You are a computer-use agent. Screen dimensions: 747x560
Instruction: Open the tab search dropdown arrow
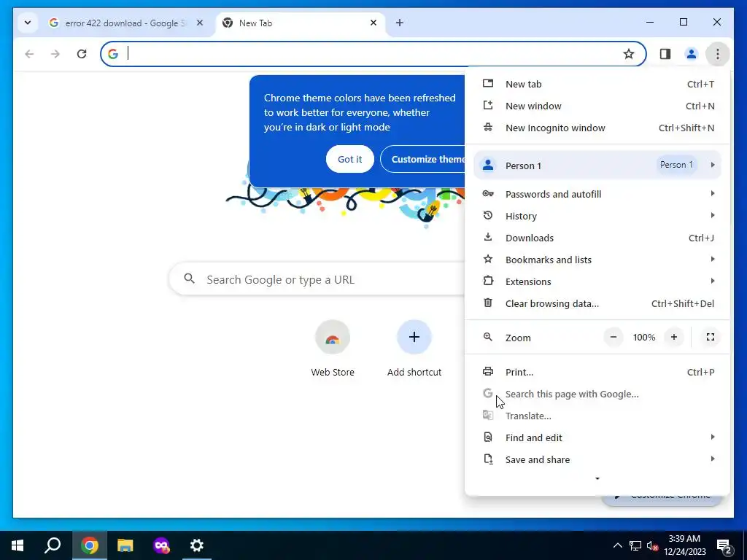pyautogui.click(x=28, y=23)
